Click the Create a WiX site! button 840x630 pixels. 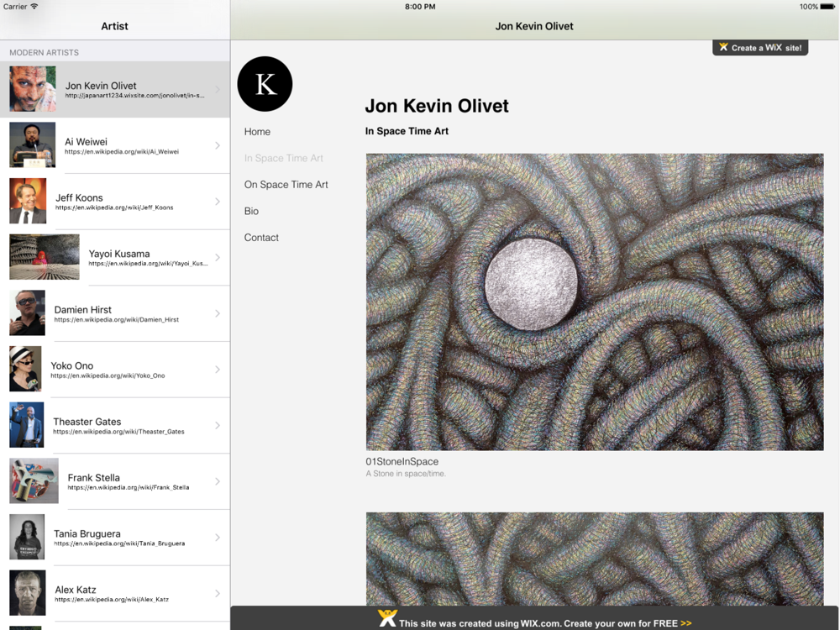pos(760,48)
